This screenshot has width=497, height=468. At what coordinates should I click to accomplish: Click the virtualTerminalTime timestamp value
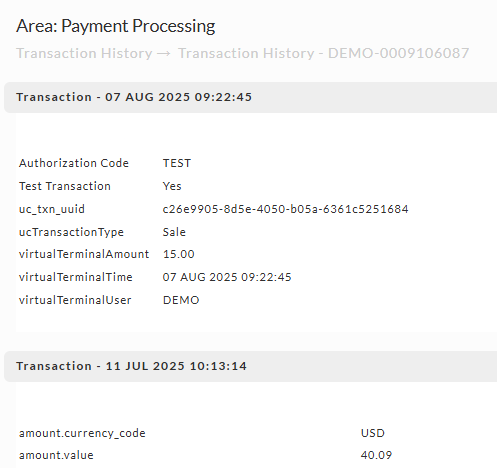pos(227,277)
